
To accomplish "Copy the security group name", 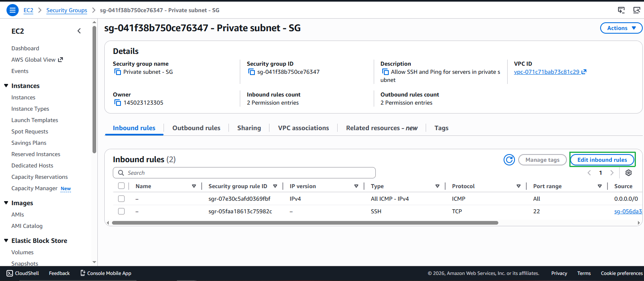I will (x=118, y=72).
